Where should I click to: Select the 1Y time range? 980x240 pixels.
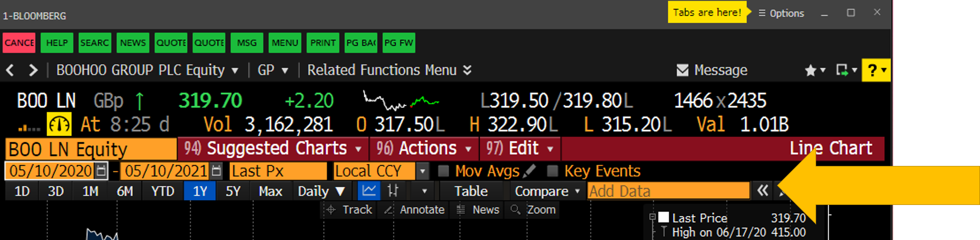pos(200,191)
